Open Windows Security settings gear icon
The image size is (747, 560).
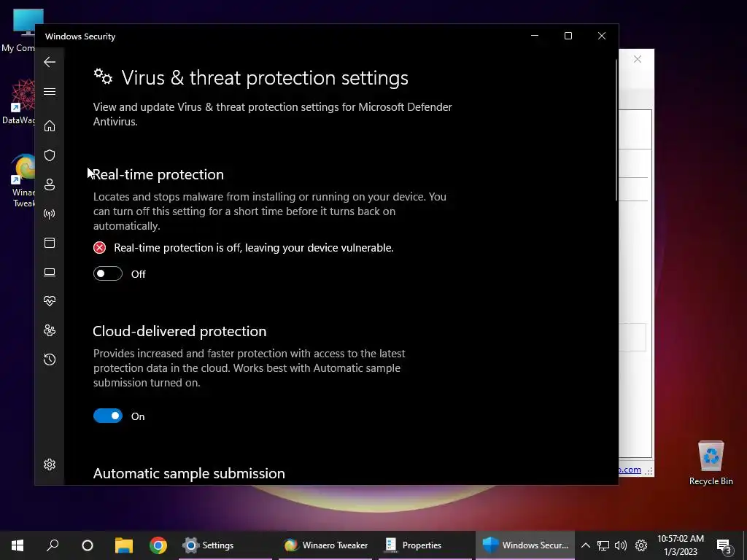(x=50, y=464)
